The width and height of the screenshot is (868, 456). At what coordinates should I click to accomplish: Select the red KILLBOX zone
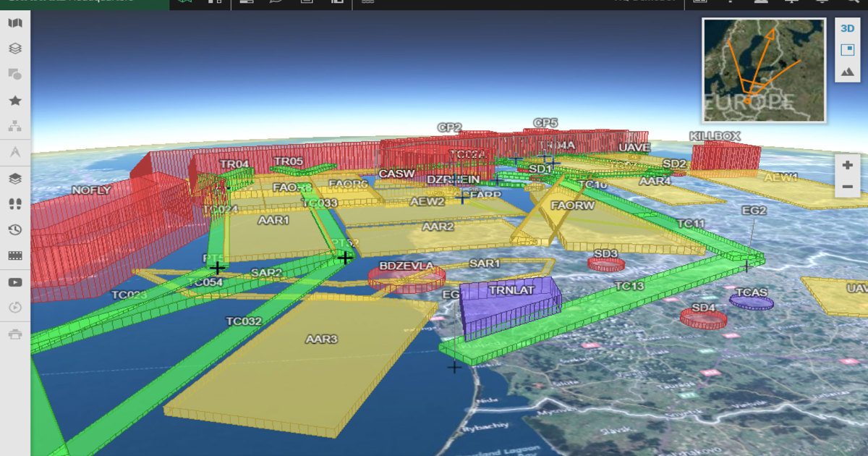[x=726, y=157]
